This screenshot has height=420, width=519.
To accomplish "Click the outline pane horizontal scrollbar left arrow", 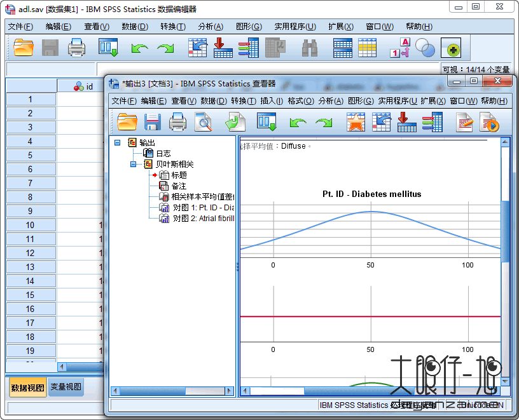I will click(x=115, y=391).
